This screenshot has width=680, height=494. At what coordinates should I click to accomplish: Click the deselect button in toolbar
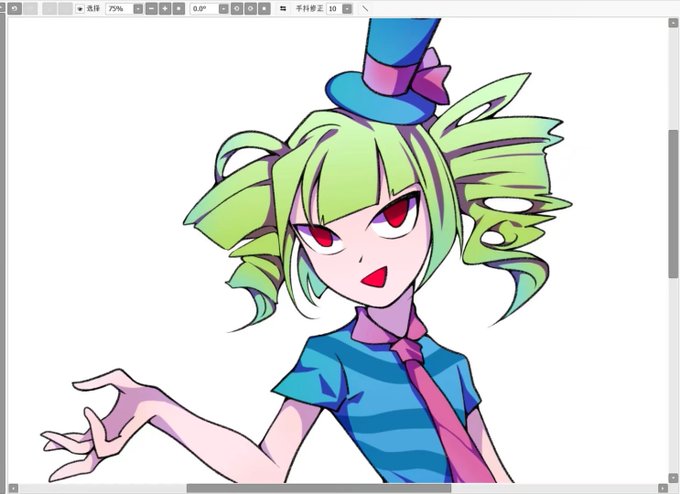point(50,8)
